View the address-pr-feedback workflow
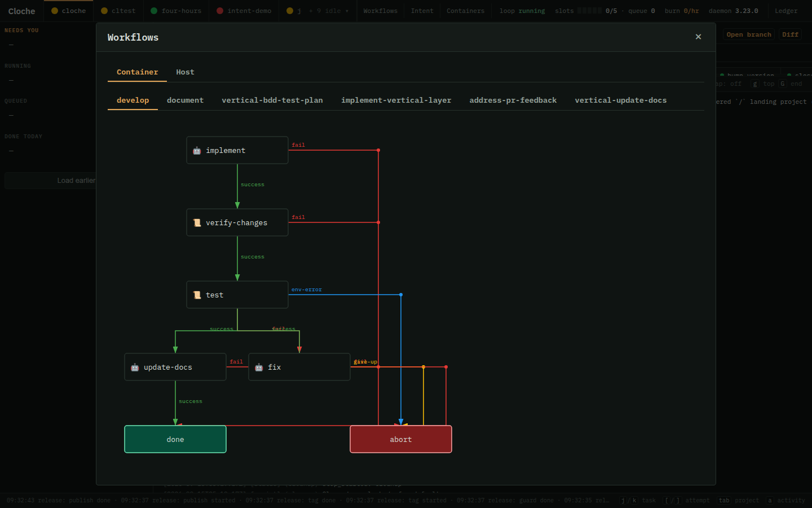This screenshot has width=812, height=508. click(513, 100)
